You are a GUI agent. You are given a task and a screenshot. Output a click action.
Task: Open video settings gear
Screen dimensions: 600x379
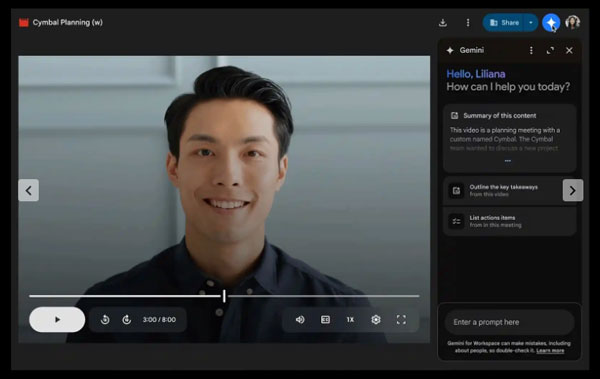click(376, 320)
